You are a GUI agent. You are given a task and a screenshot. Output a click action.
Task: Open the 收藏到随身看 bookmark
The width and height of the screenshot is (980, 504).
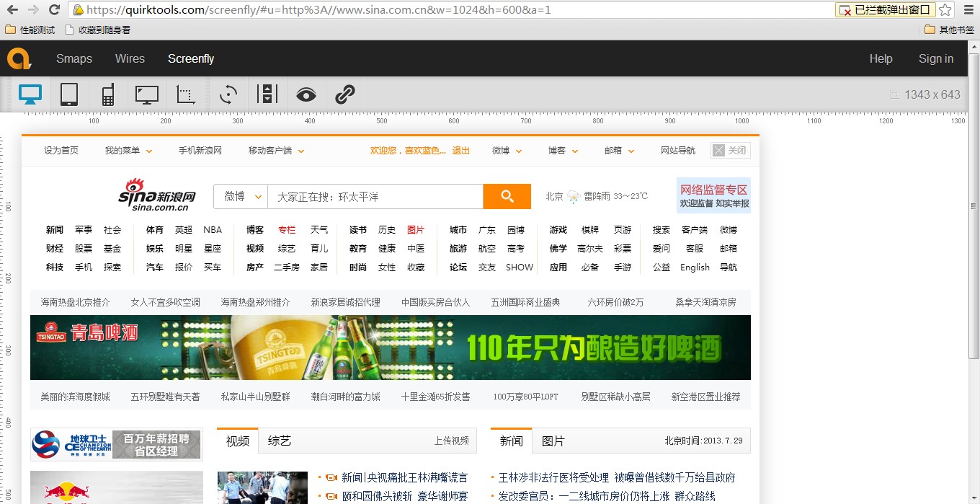coord(98,30)
